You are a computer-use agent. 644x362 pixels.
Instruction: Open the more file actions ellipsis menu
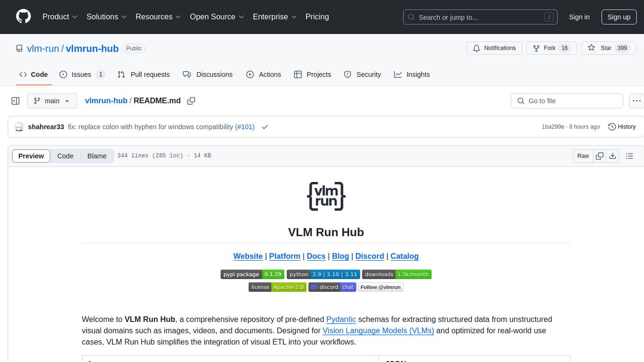tap(637, 101)
